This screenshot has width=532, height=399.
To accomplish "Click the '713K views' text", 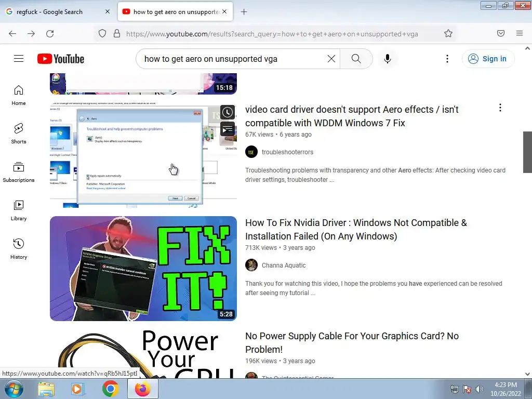I will pos(261,248).
